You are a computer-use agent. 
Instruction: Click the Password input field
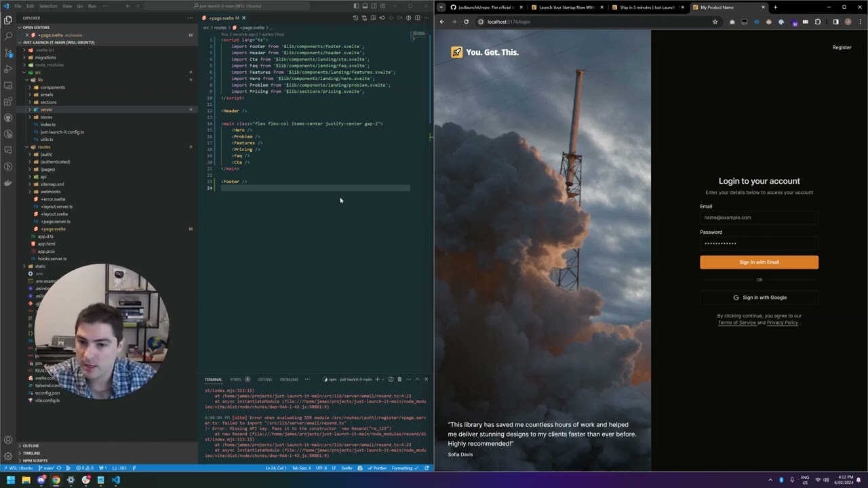[x=759, y=243]
